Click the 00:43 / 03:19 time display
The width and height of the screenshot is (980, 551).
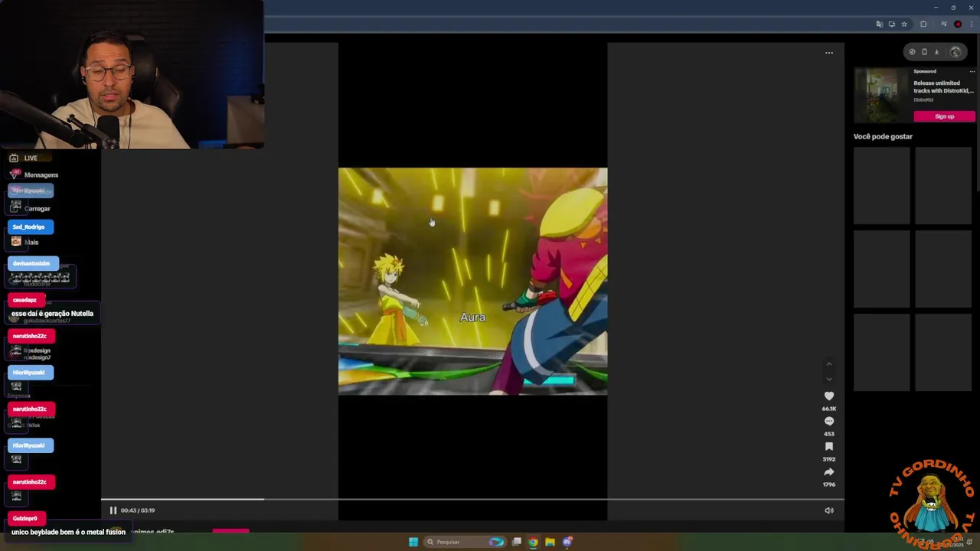pos(138,510)
